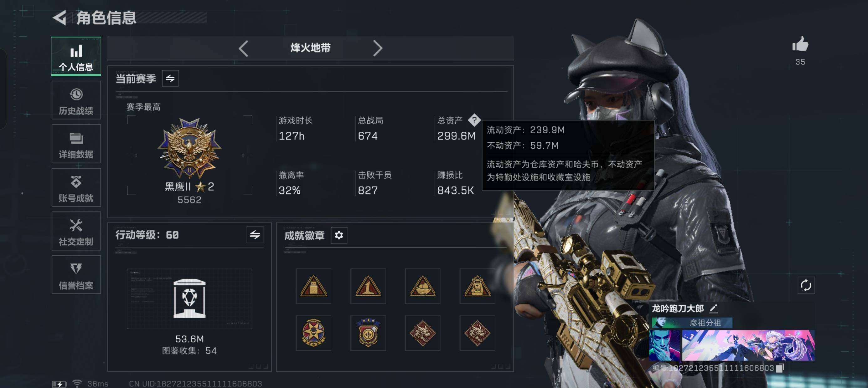The width and height of the screenshot is (868, 388).
Task: Open the 详细数据 tab
Action: [76, 144]
